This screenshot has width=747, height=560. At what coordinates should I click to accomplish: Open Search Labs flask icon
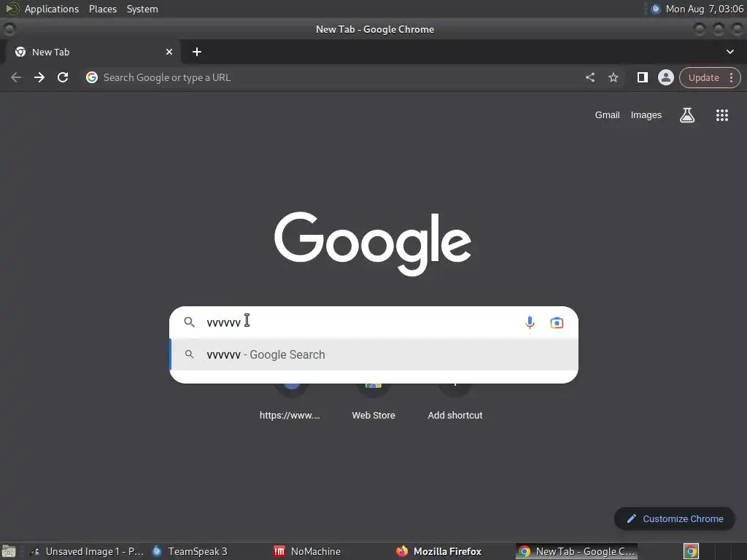click(687, 115)
